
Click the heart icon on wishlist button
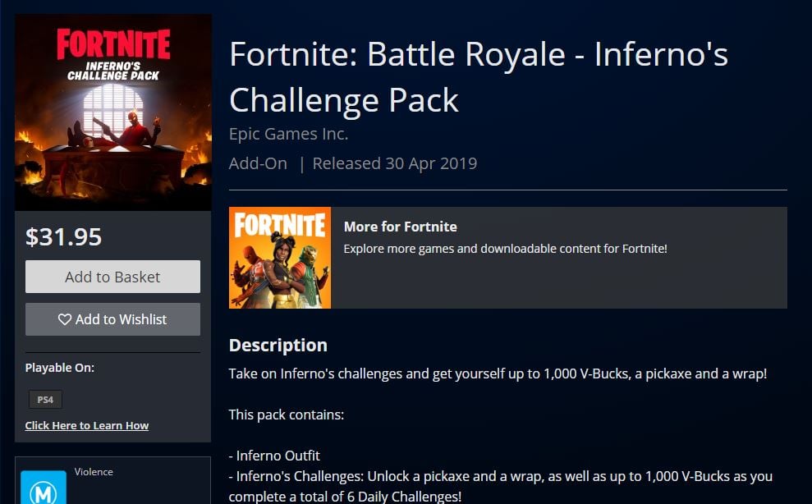click(65, 319)
